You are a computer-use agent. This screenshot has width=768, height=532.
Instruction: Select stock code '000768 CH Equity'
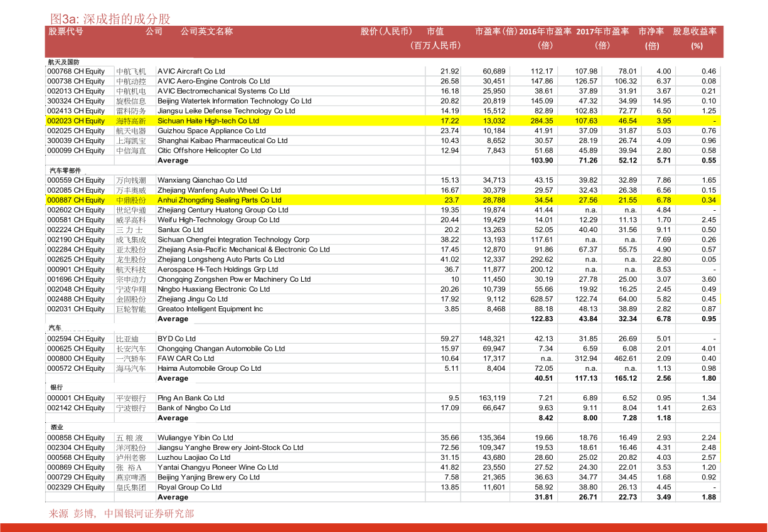tap(76, 72)
